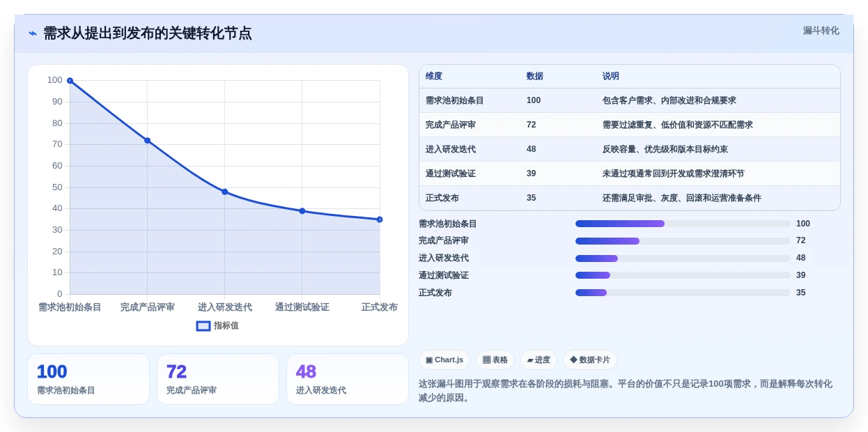Toggle the 指标值 legend swatch

(203, 325)
